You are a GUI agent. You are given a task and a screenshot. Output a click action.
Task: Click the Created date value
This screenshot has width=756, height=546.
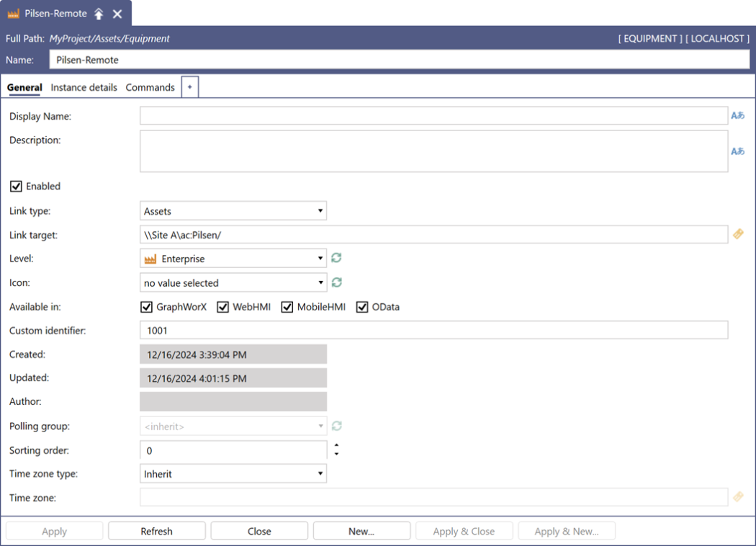pos(233,354)
